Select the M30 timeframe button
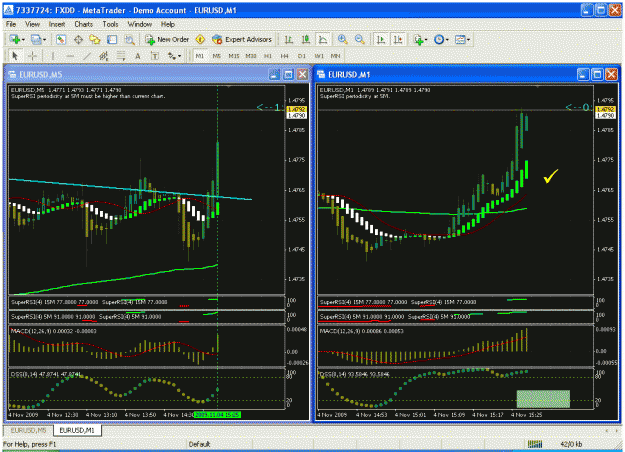The image size is (625, 452). (x=251, y=56)
